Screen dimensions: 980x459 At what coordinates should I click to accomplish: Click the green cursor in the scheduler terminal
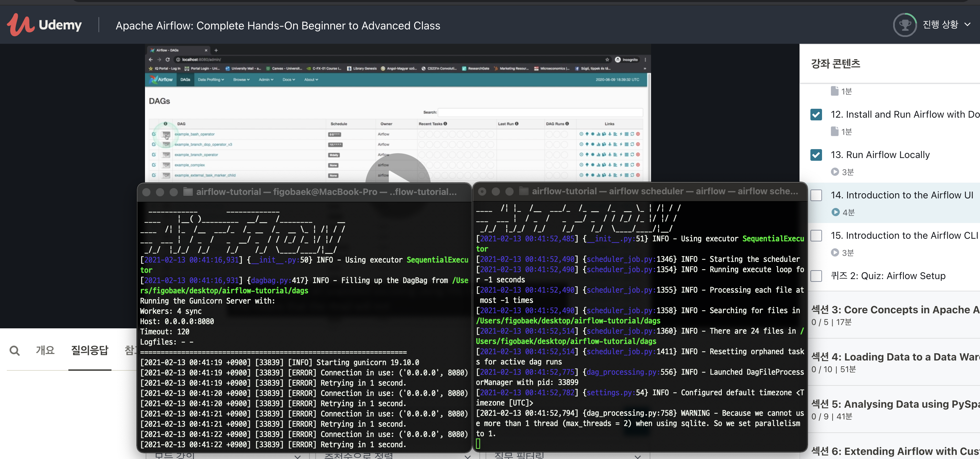[x=478, y=443]
